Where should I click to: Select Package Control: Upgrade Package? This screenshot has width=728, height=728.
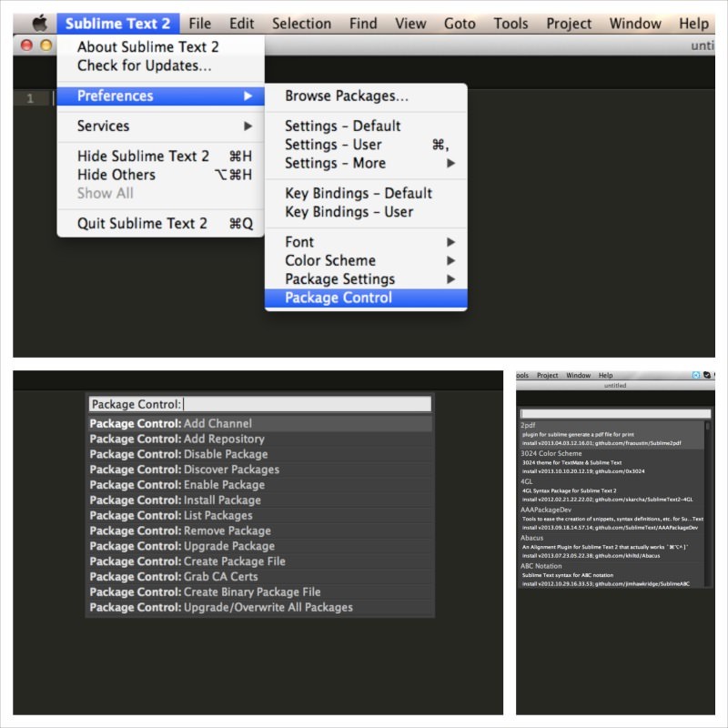[x=260, y=546]
